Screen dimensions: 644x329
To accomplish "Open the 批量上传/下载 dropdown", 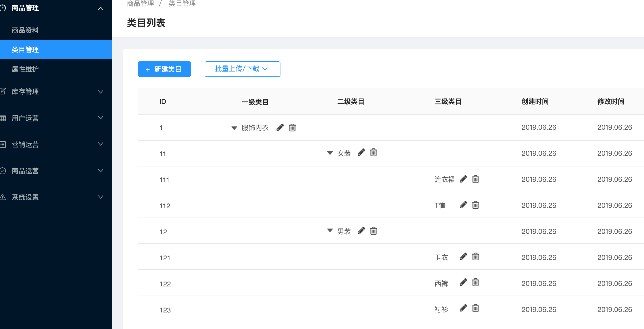I will pyautogui.click(x=242, y=69).
